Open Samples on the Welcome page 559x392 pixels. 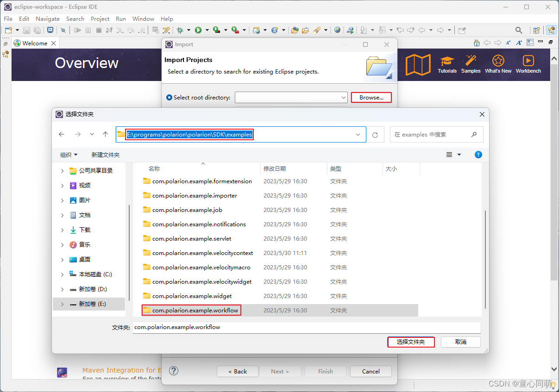[x=471, y=64]
